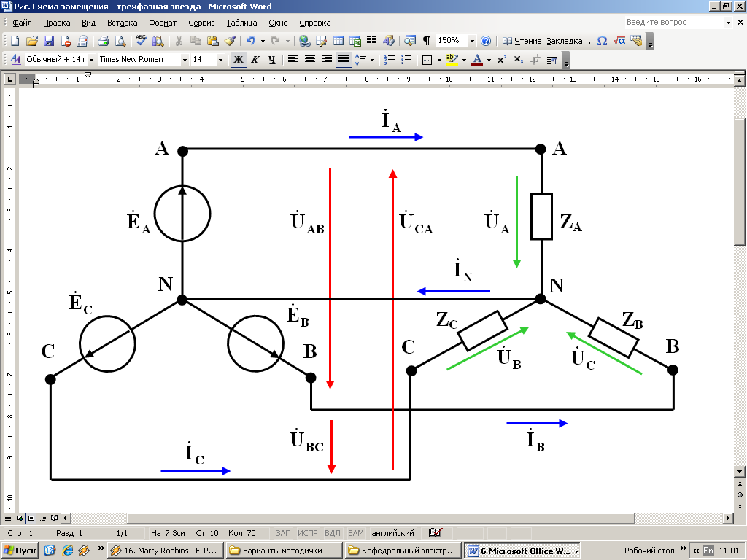Insert a symbol using the Omega icon

[x=602, y=41]
